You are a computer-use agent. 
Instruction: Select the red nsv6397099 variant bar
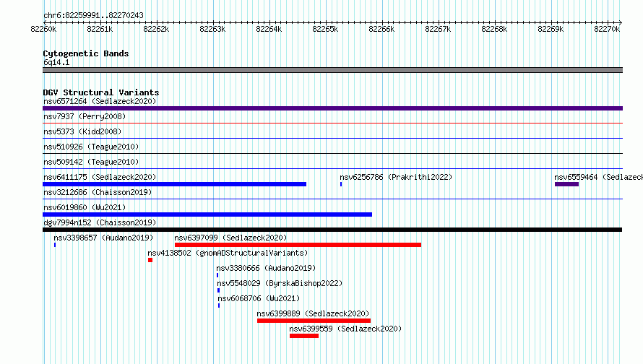(298, 245)
